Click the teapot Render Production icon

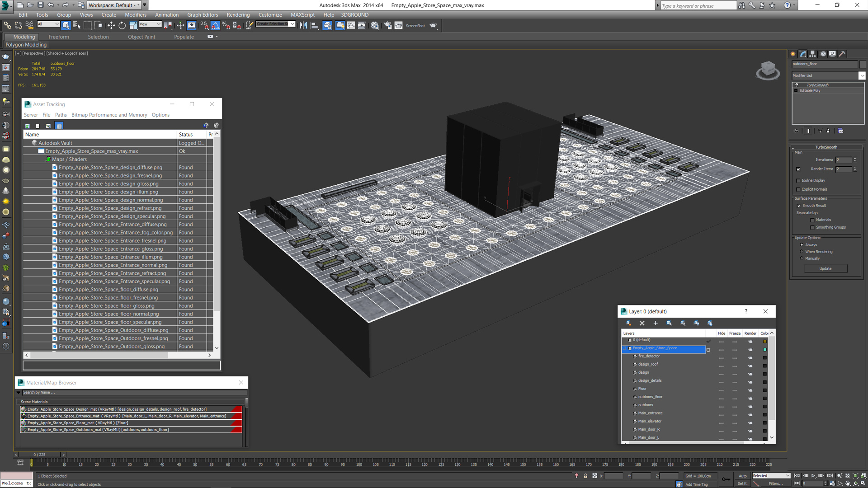tap(433, 25)
